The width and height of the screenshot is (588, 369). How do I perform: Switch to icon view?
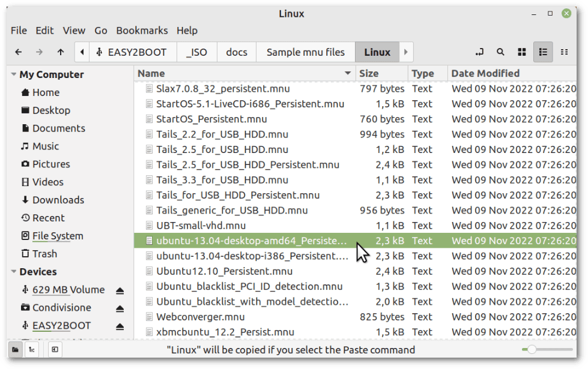point(522,52)
